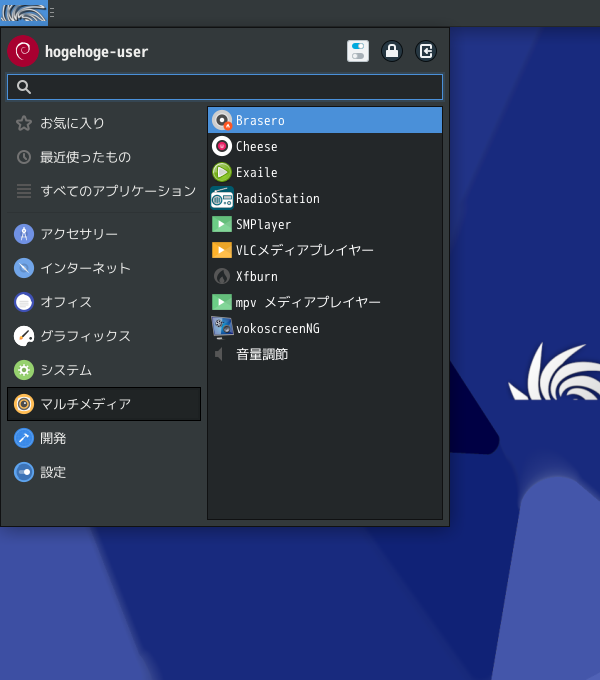This screenshot has height=680, width=600.
Task: Open Cheese webcam app icon
Action: [222, 147]
